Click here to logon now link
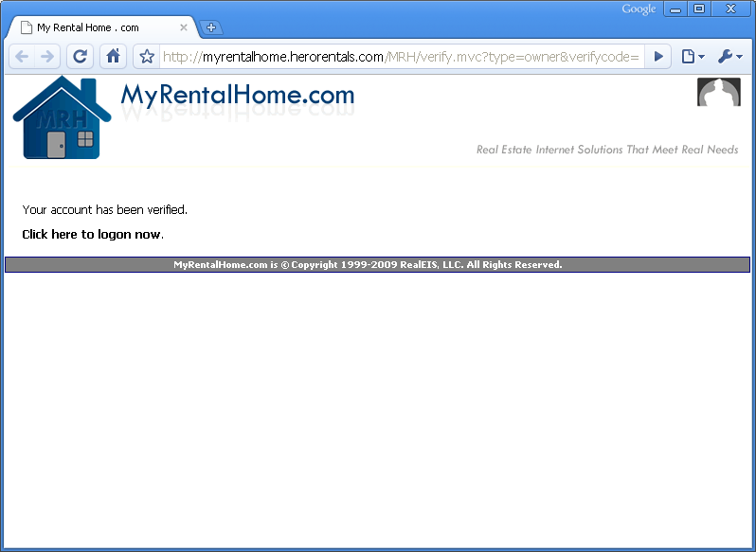This screenshot has width=756, height=552. [x=92, y=235]
